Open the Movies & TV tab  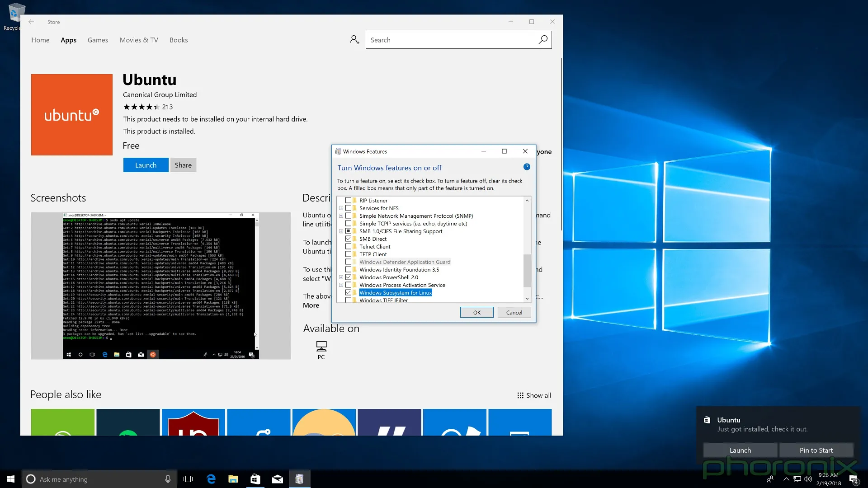pos(139,40)
